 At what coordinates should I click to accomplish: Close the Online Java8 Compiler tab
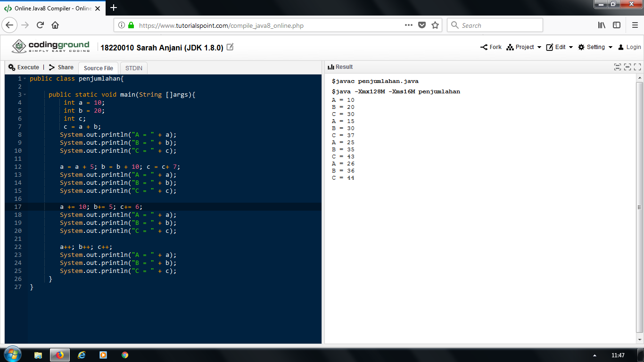pyautogui.click(x=98, y=8)
